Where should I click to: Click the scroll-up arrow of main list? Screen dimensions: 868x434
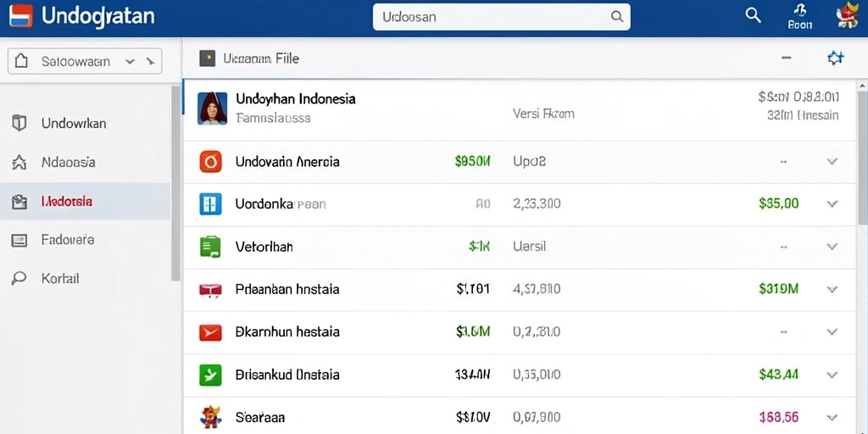pyautogui.click(x=862, y=86)
